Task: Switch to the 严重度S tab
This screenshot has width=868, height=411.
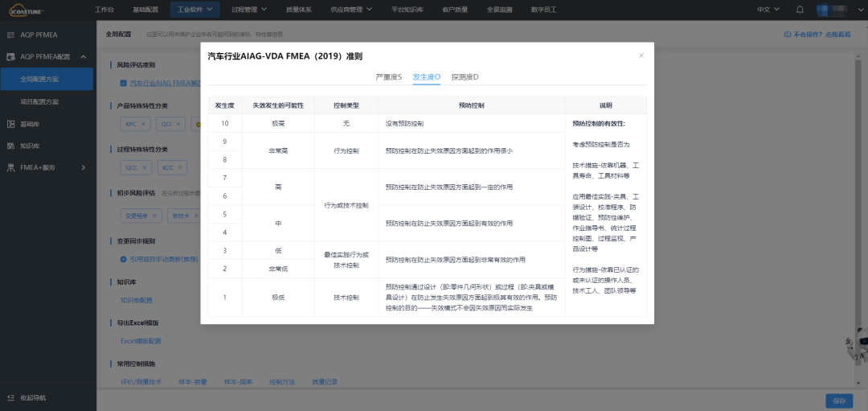Action: click(389, 77)
